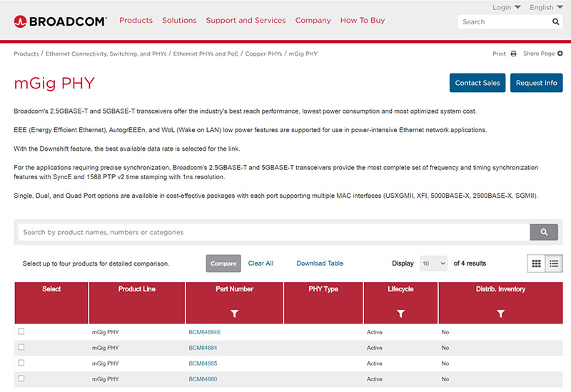Open the BCM84884E part link
The width and height of the screenshot is (571, 392).
205,332
